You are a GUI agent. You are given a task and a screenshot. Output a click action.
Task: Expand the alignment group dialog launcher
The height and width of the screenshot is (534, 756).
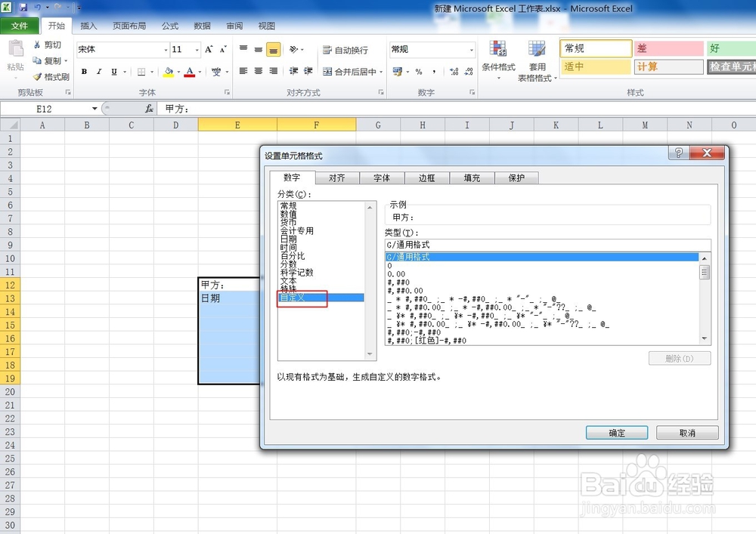pyautogui.click(x=381, y=92)
